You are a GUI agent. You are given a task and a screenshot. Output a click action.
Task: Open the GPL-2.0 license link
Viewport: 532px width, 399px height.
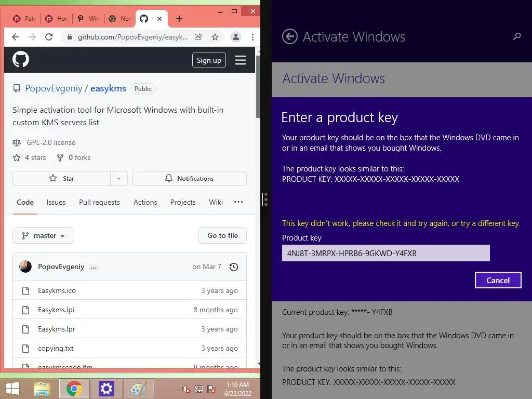[51, 142]
